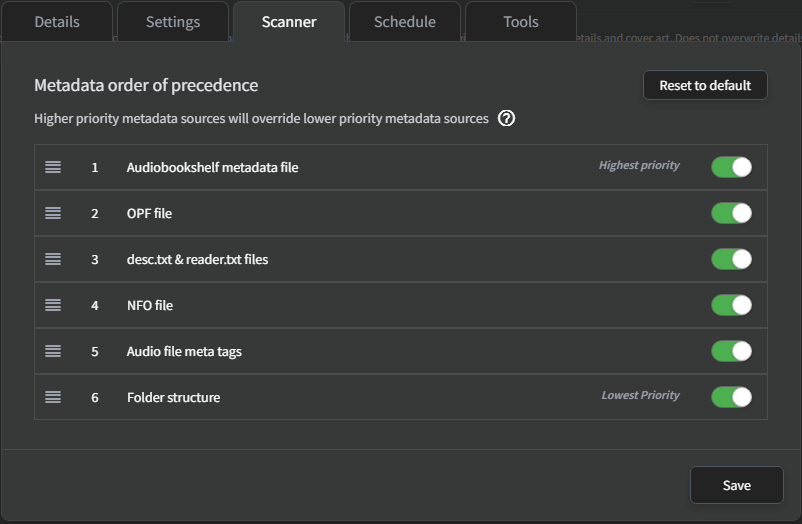Click the priority override description text
This screenshot has height=524, width=802.
point(261,118)
